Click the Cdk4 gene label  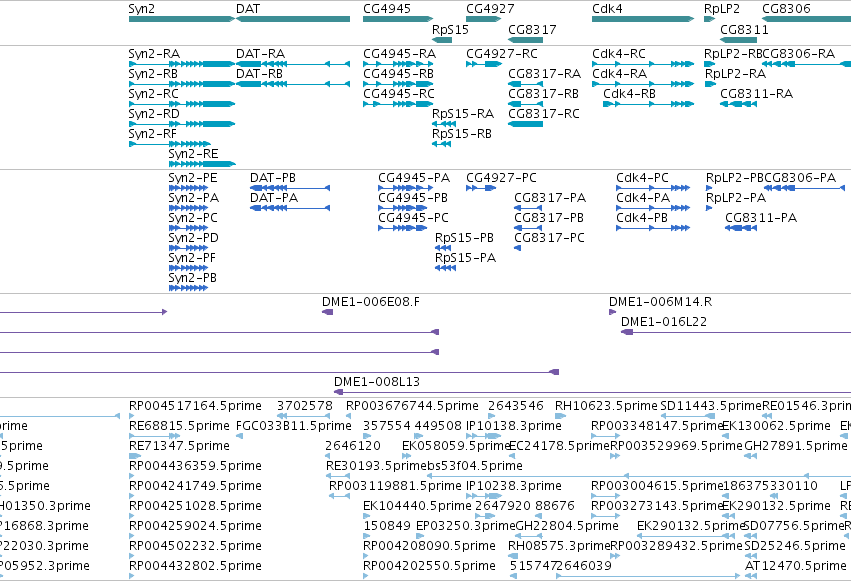(607, 9)
